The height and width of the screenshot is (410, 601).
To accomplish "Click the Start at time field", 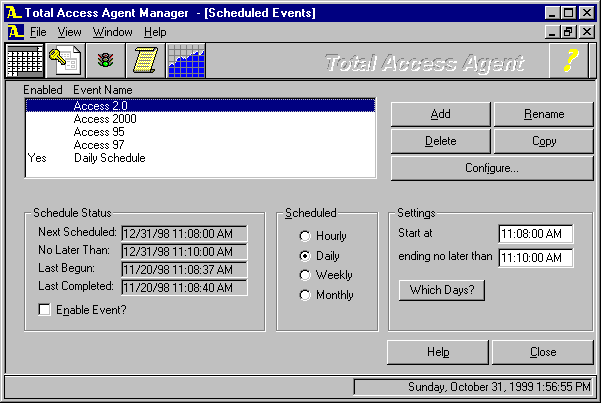I will click(x=536, y=234).
